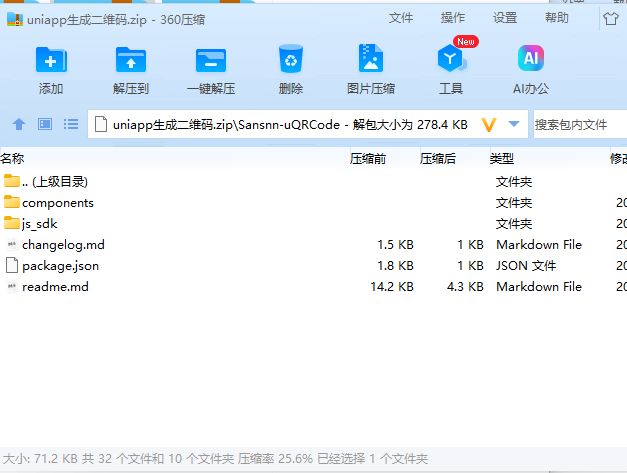Click the readme.md markdown file icon
627x473 pixels.
point(12,286)
